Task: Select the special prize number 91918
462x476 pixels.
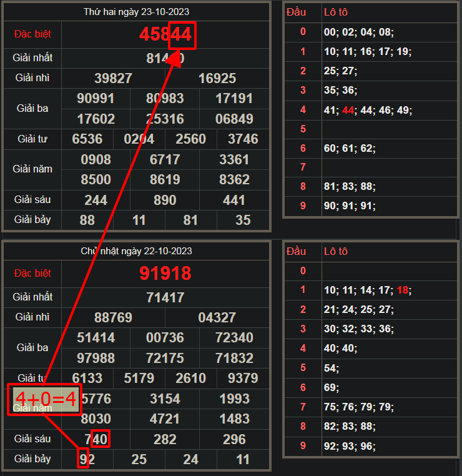Action: (x=165, y=274)
